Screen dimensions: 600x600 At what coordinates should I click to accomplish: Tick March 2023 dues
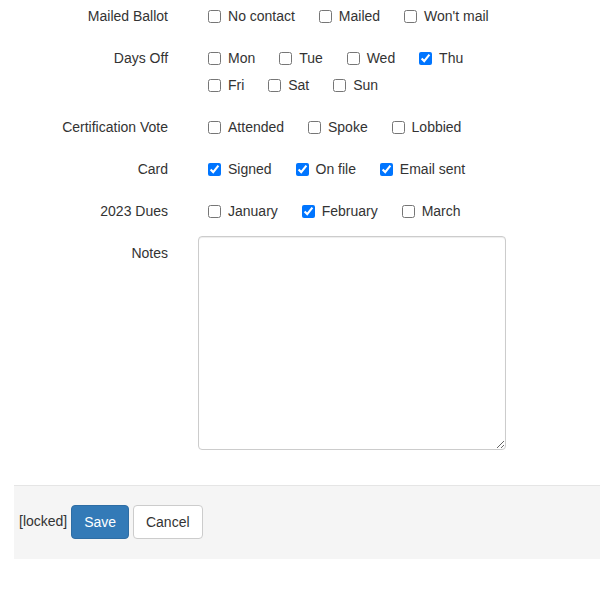(408, 212)
